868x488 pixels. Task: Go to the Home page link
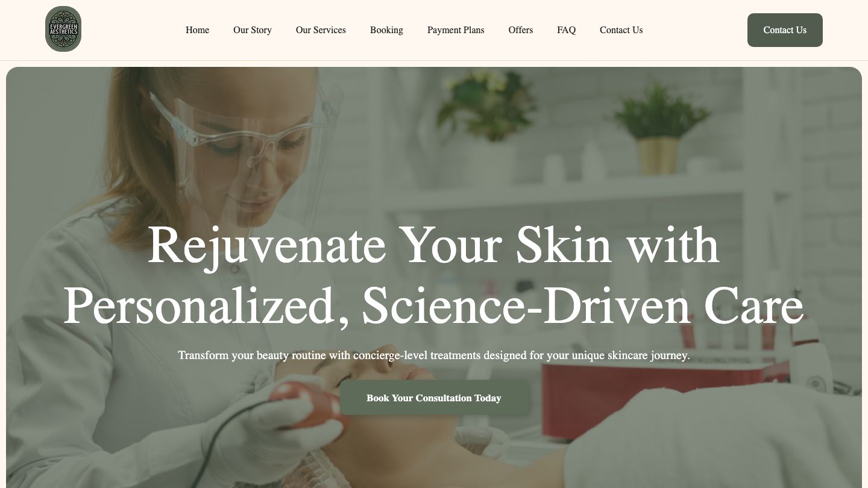[x=197, y=30]
